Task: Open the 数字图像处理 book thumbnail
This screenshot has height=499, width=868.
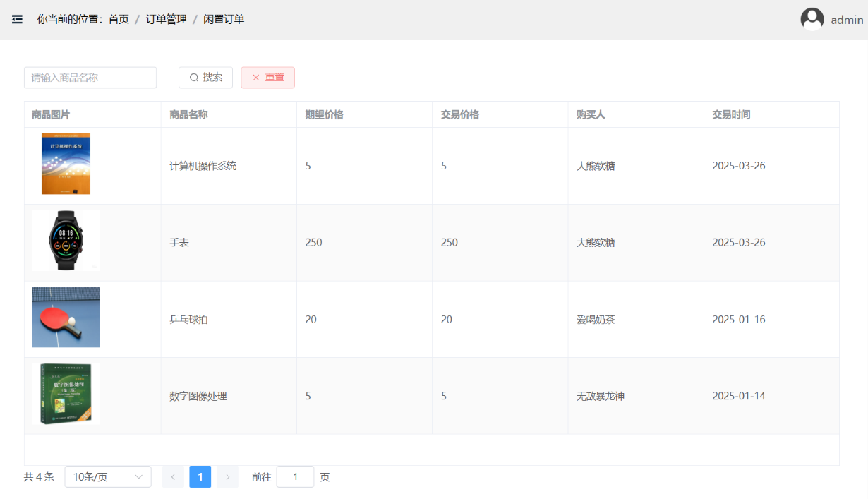Action: click(66, 394)
